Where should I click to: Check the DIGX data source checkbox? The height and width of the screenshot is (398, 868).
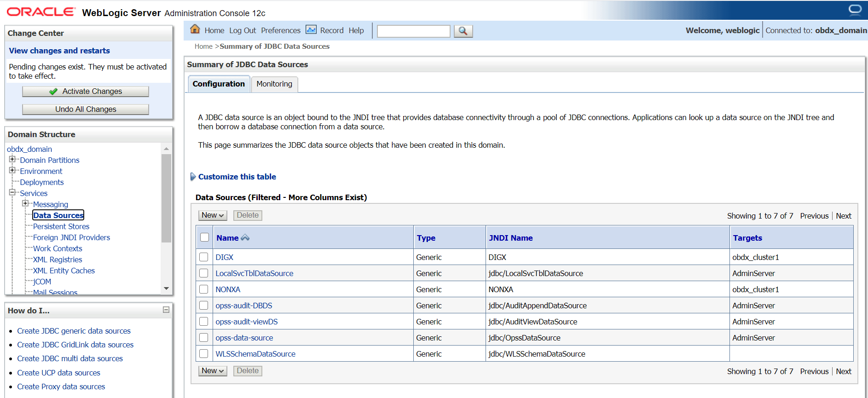click(x=204, y=257)
